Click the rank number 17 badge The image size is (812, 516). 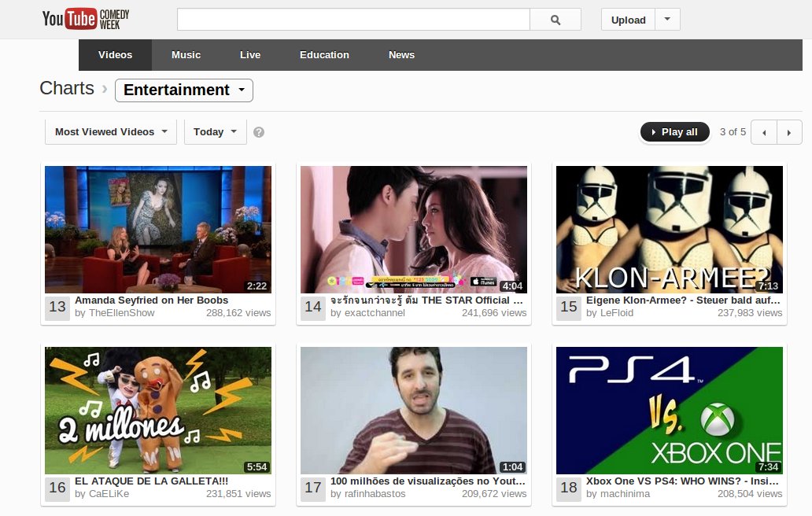[313, 488]
